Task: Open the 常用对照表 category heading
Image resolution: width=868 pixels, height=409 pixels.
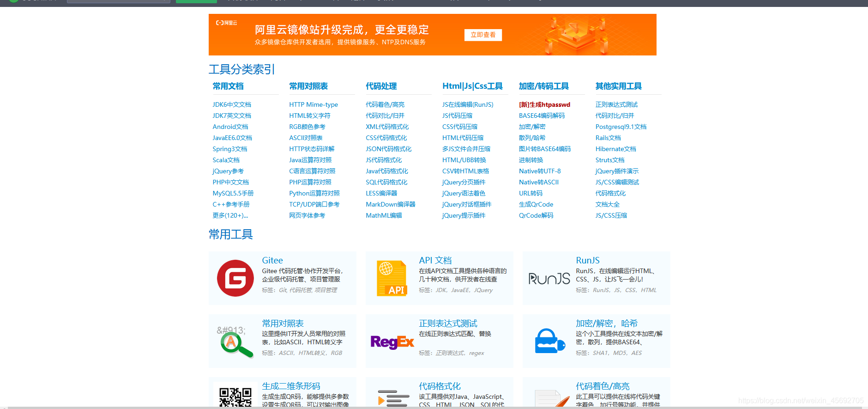Action: point(308,86)
